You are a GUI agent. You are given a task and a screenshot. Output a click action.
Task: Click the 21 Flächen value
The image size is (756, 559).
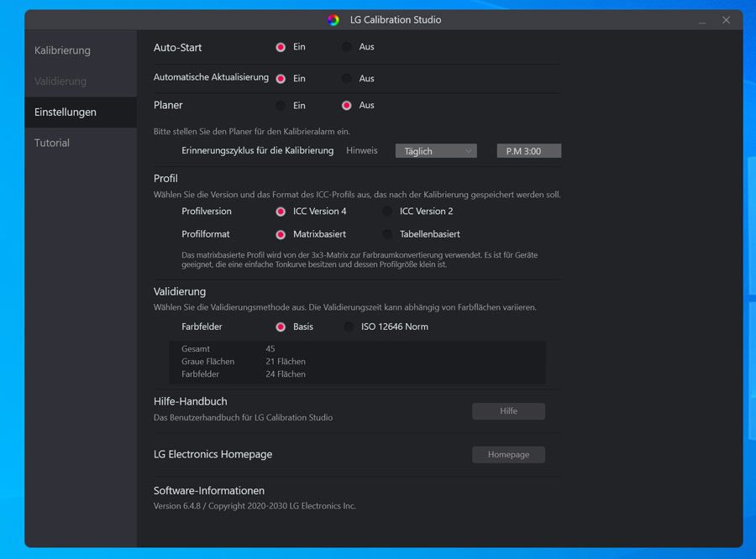click(x=286, y=362)
